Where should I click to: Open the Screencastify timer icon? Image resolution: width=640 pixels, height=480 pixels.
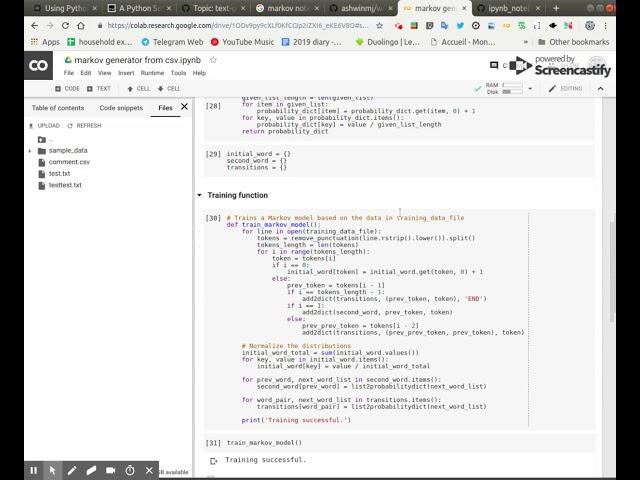click(130, 471)
